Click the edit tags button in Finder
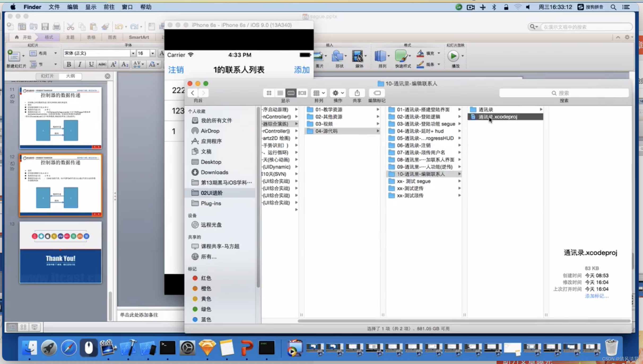This screenshot has height=364, width=643. 377,93
